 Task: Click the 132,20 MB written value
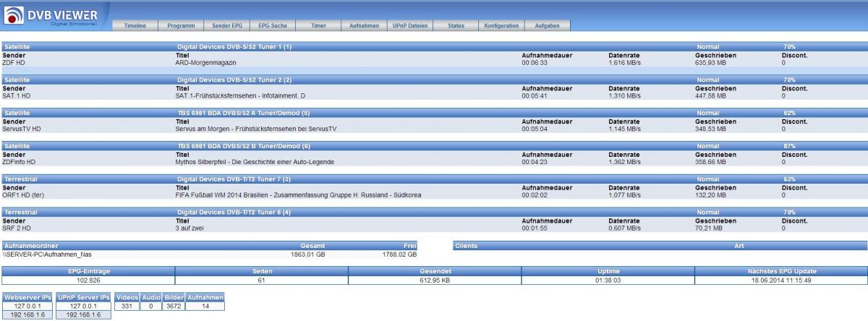pos(712,195)
